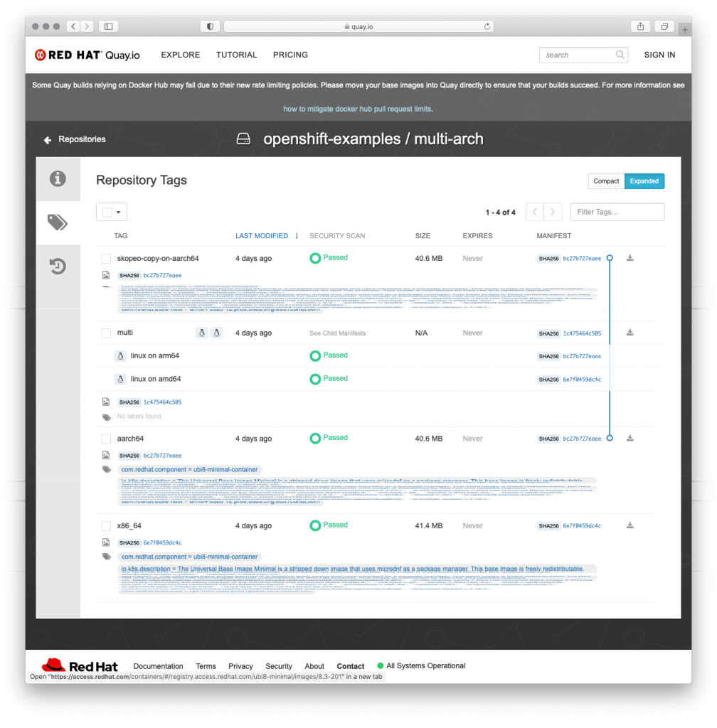Open Docker Hub pull request limits link
The image size is (717, 728).
(x=357, y=109)
